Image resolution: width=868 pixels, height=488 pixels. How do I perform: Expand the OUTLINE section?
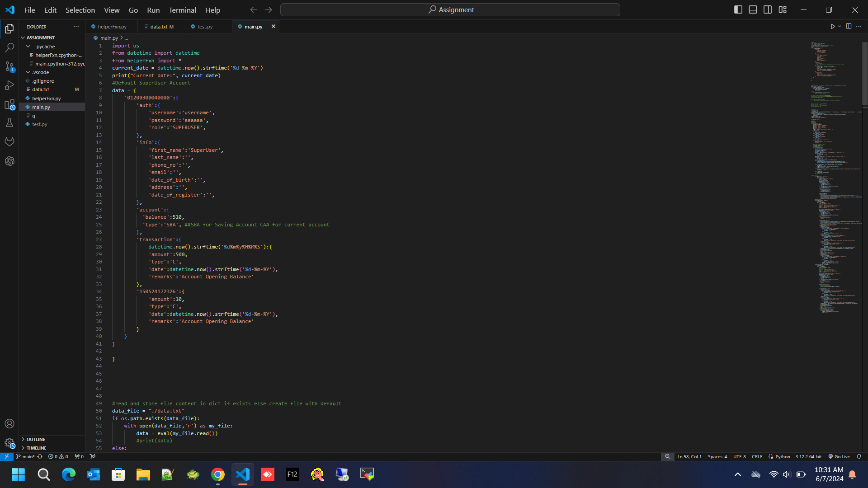pyautogui.click(x=35, y=440)
